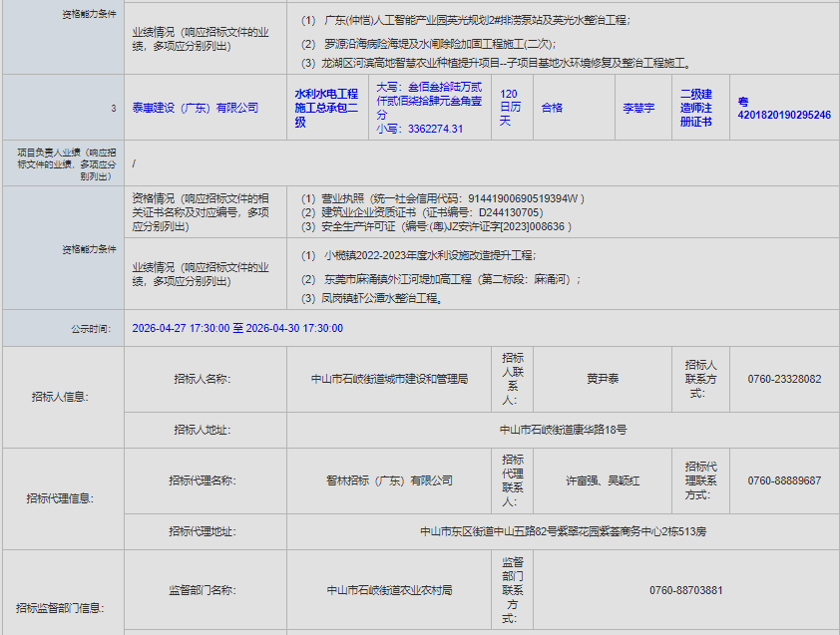Click supervisory department 中山市石岐街道农业农村局
Screen dimensions: 840x635
(390, 590)
